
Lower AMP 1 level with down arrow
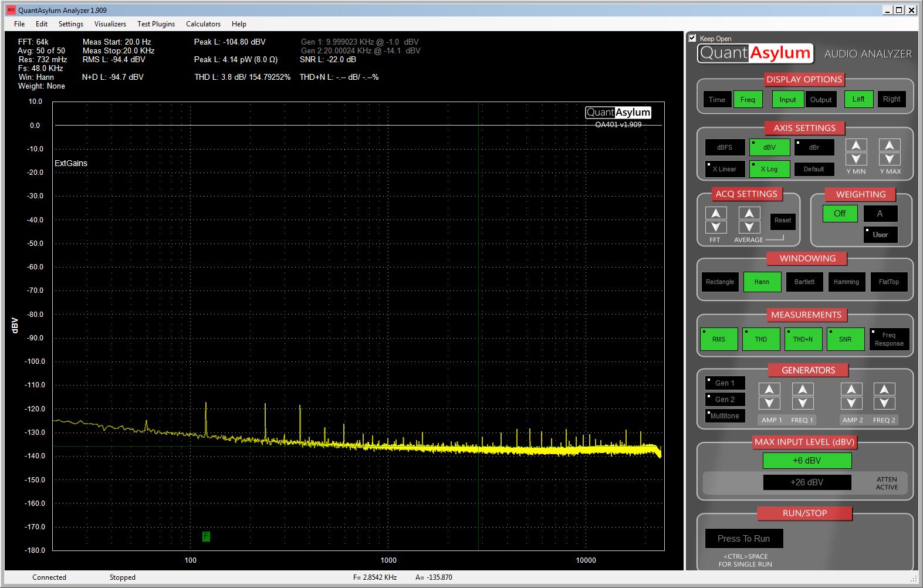(769, 403)
